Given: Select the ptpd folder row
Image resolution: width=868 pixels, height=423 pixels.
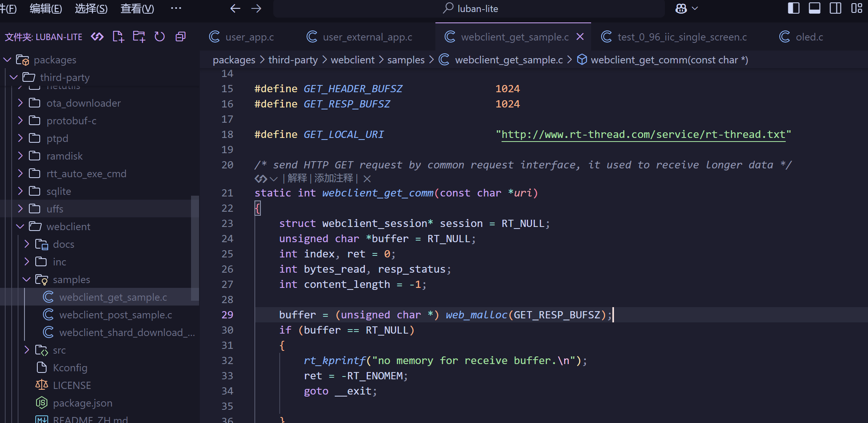Looking at the screenshot, I should point(100,138).
